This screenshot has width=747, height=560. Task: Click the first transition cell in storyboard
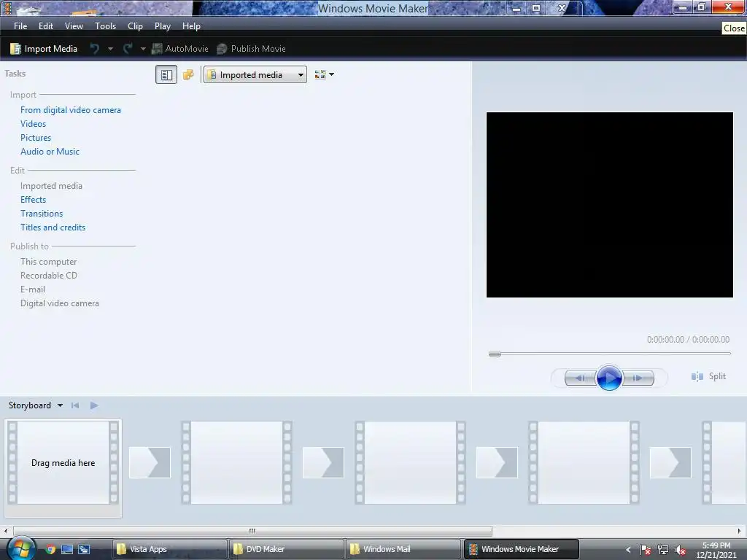(x=150, y=462)
